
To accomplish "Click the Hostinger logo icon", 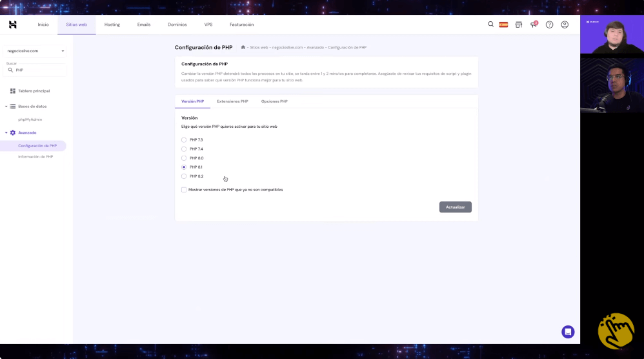I will click(x=13, y=25).
